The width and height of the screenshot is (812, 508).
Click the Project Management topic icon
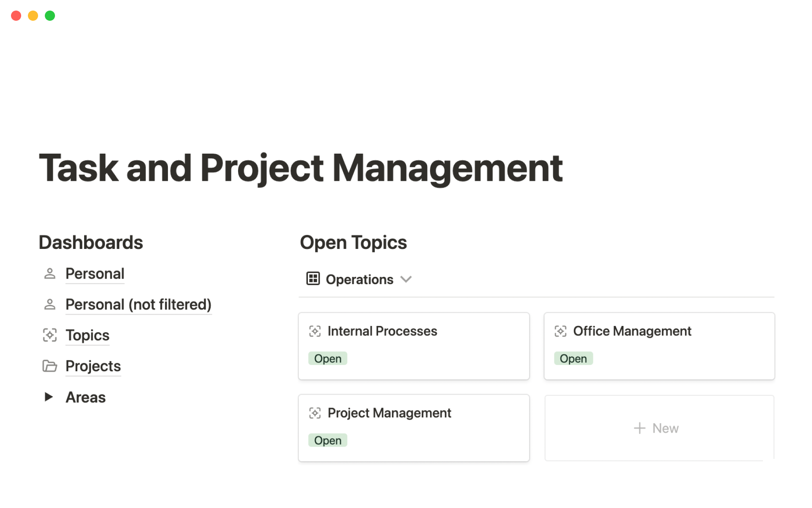click(x=315, y=413)
